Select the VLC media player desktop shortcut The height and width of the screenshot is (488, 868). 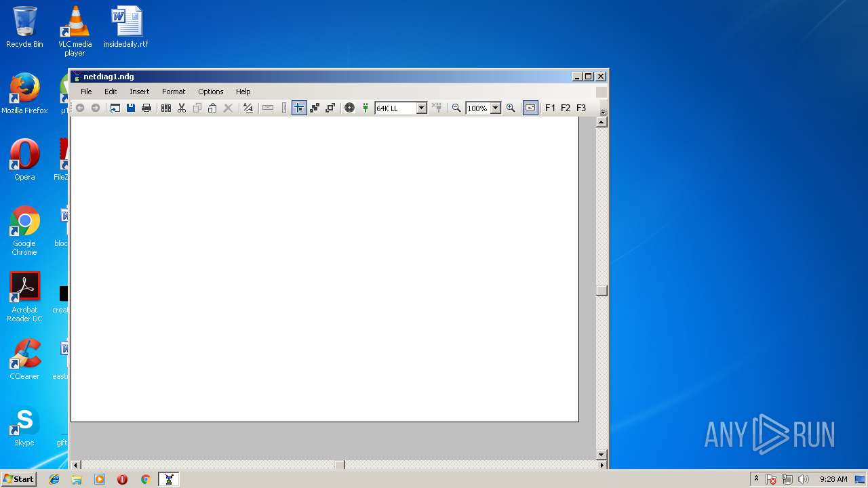point(75,30)
